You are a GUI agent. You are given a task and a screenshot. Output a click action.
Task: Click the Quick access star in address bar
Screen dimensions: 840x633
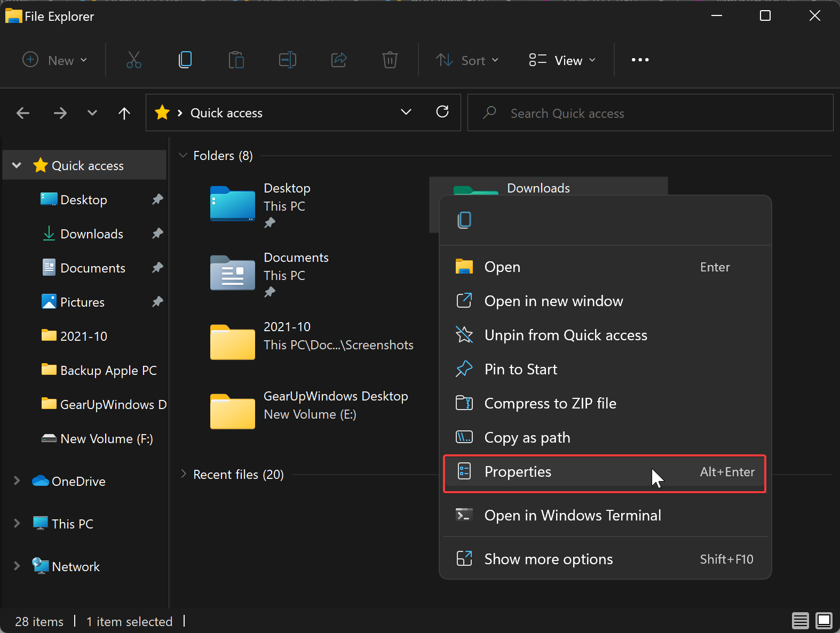click(x=162, y=113)
